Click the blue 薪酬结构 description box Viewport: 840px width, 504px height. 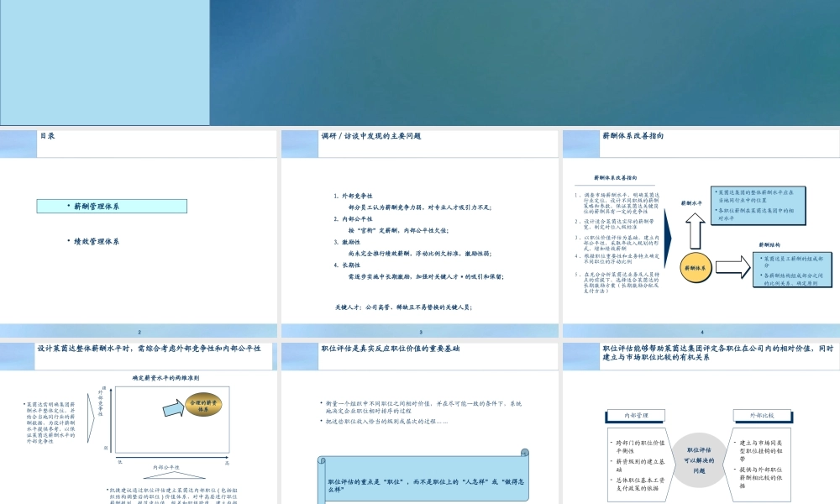(x=795, y=269)
